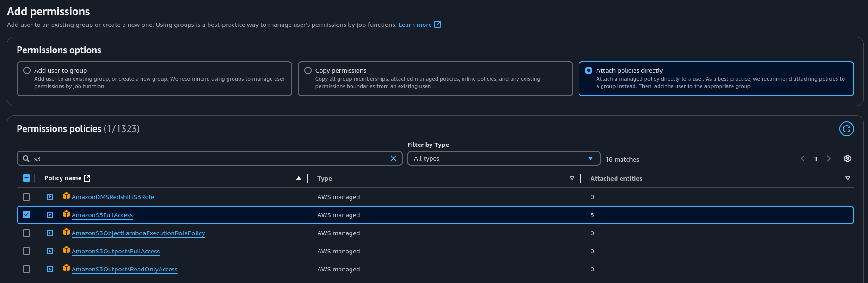Refresh the permissions policies list
The image size is (868, 283).
(x=846, y=129)
